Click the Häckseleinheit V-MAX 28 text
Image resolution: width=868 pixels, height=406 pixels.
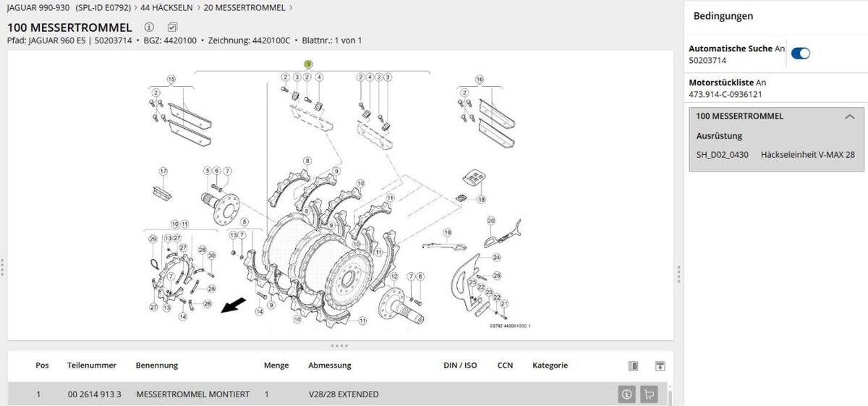pos(808,154)
